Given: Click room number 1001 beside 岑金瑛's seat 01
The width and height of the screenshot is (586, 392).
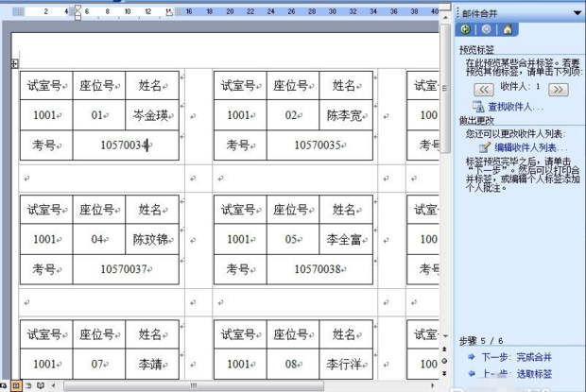Looking at the screenshot, I should click(44, 115).
